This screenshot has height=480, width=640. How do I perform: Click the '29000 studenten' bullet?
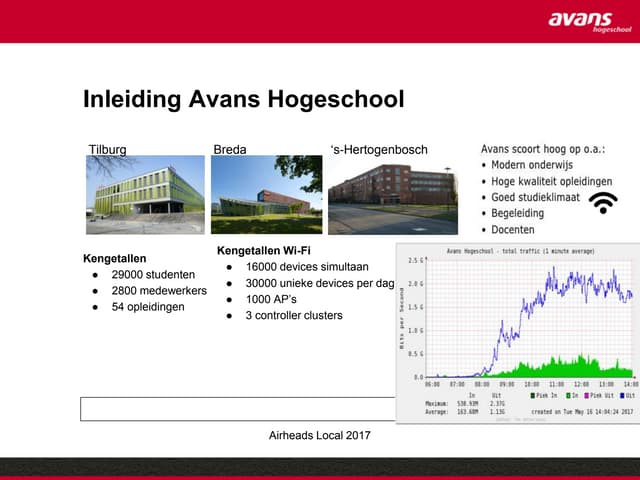pyautogui.click(x=153, y=274)
